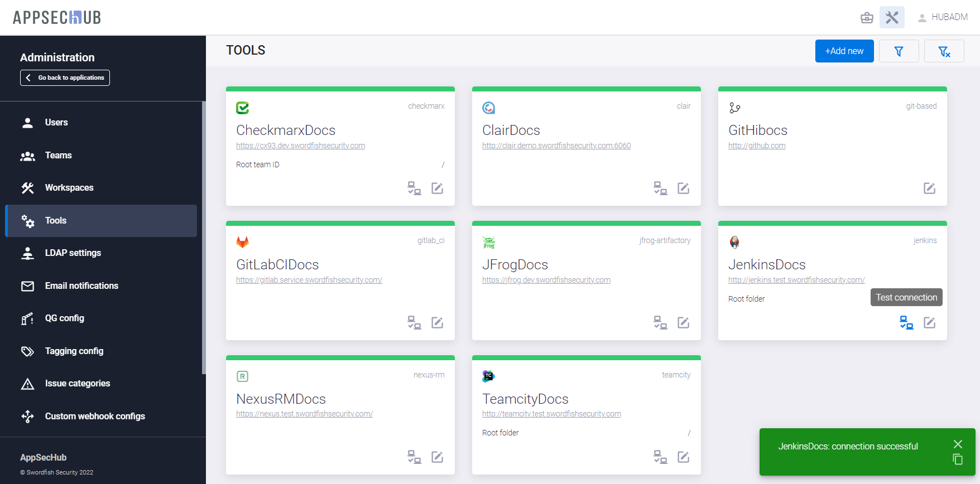Go back to applications
Viewport: 980px width, 484px height.
click(65, 78)
